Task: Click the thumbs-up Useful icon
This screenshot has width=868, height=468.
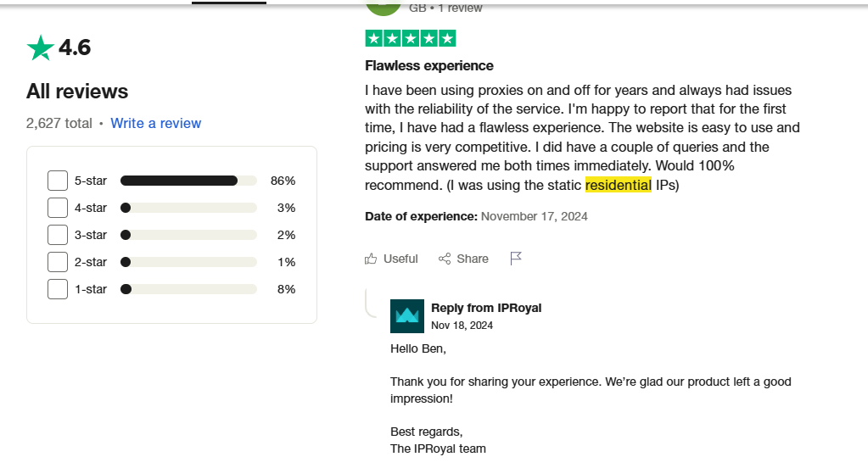Action: pos(370,259)
